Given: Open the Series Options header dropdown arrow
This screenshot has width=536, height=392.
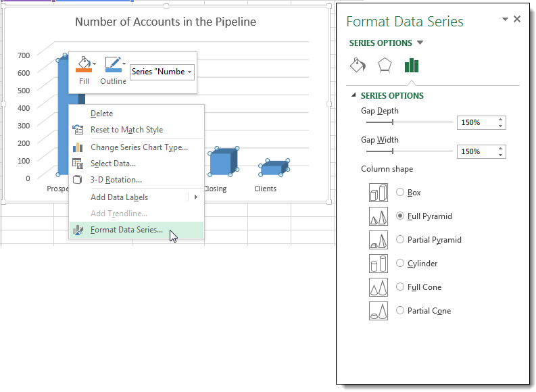Looking at the screenshot, I should pos(420,43).
